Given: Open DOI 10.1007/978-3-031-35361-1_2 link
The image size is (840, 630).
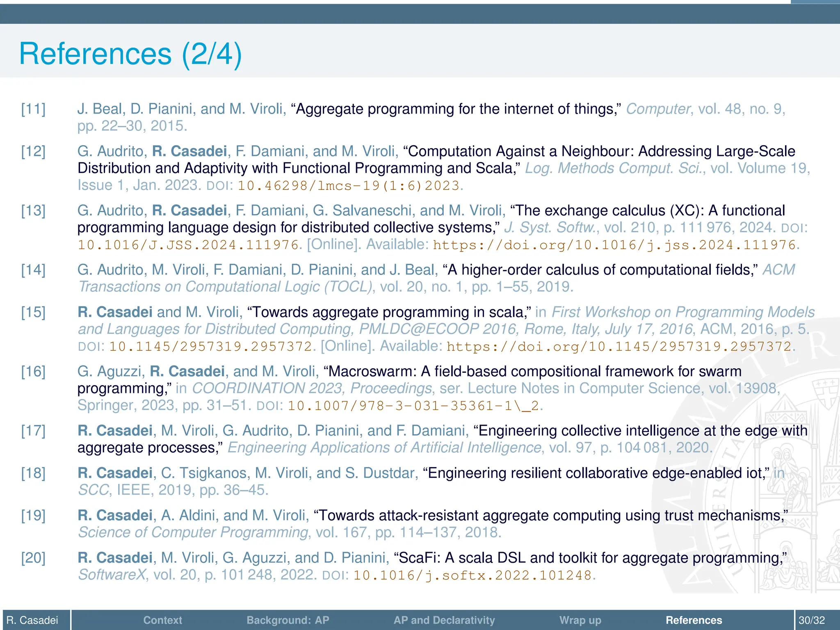Looking at the screenshot, I should pos(413,406).
